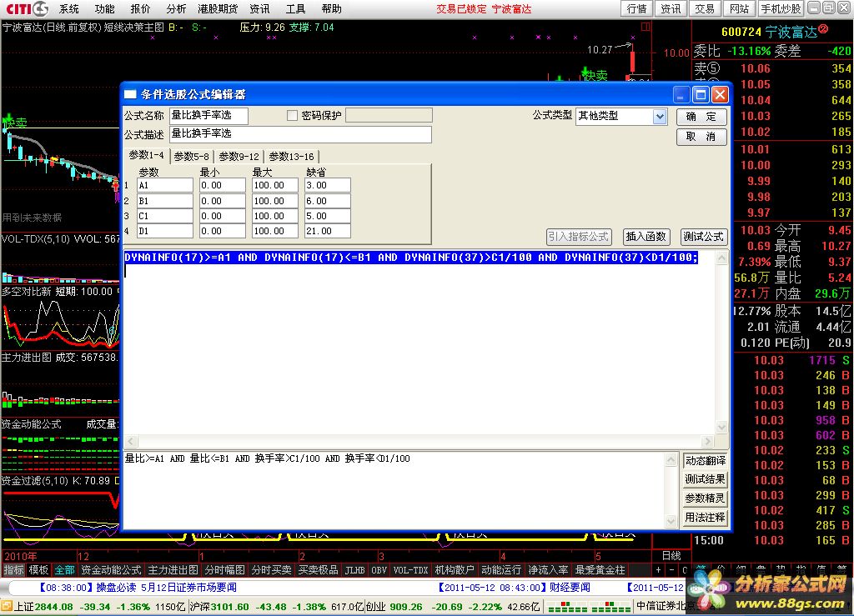Open the 工具 menu
The height and width of the screenshot is (616, 854).
coord(296,8)
